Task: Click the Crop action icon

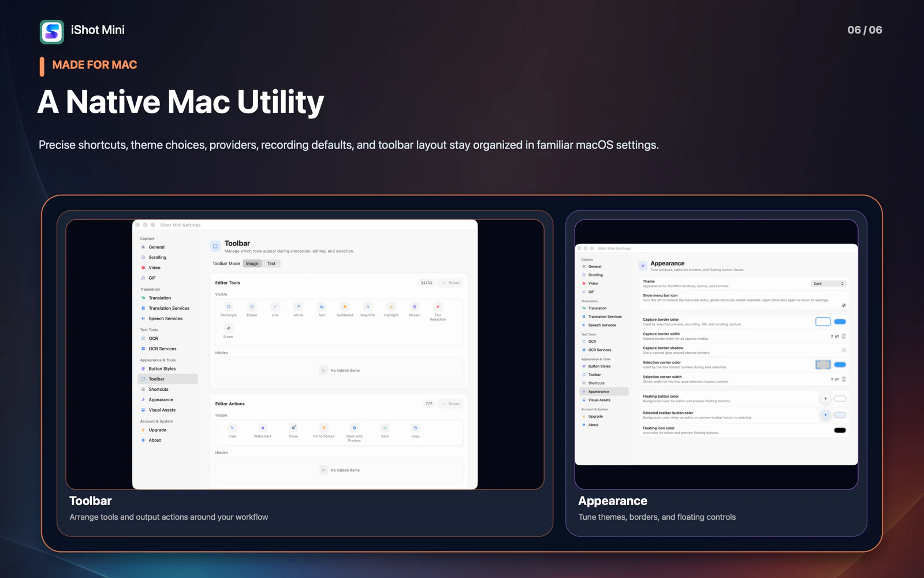Action: (232, 428)
